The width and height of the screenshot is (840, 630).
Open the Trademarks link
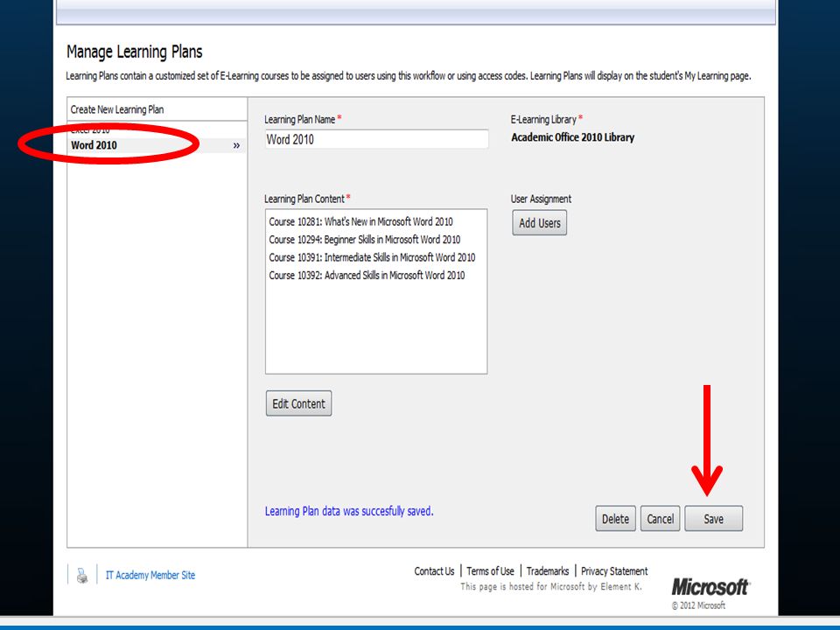[548, 571]
